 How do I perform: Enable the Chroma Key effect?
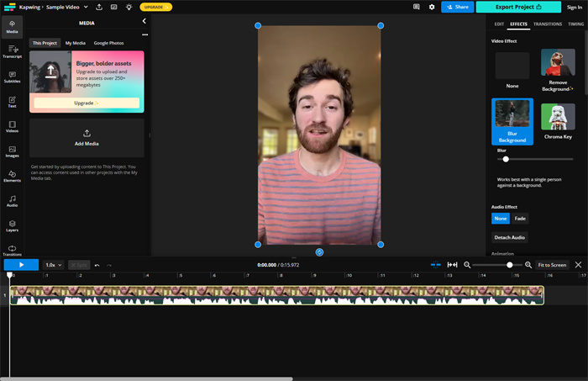[x=558, y=121]
